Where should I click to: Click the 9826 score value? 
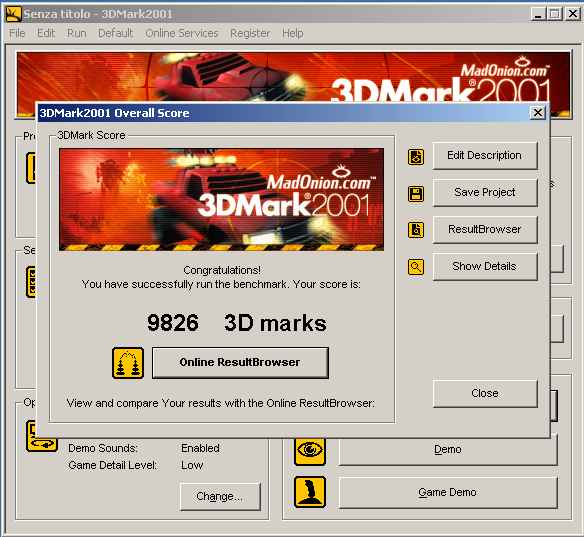click(x=173, y=323)
